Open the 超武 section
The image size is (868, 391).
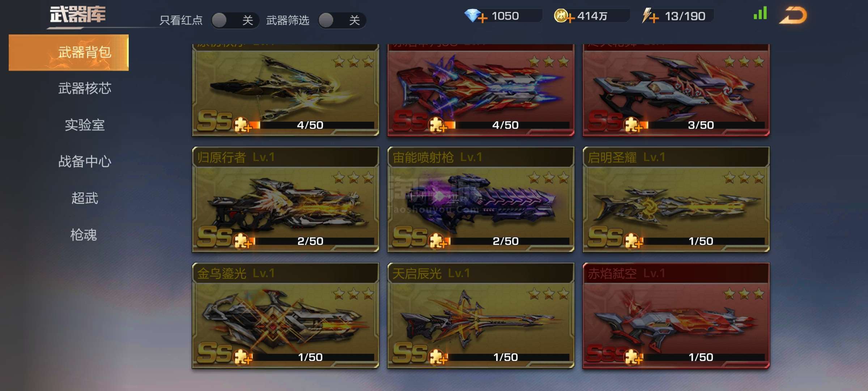85,198
